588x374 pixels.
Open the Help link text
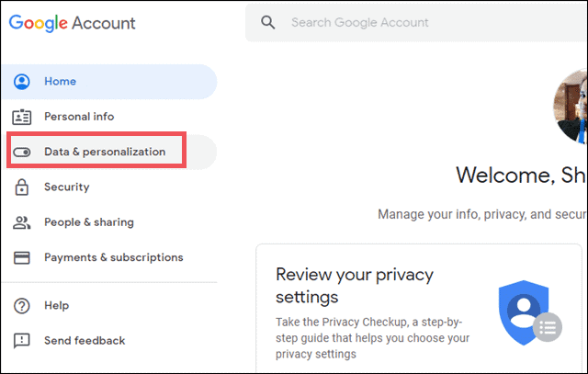[56, 305]
